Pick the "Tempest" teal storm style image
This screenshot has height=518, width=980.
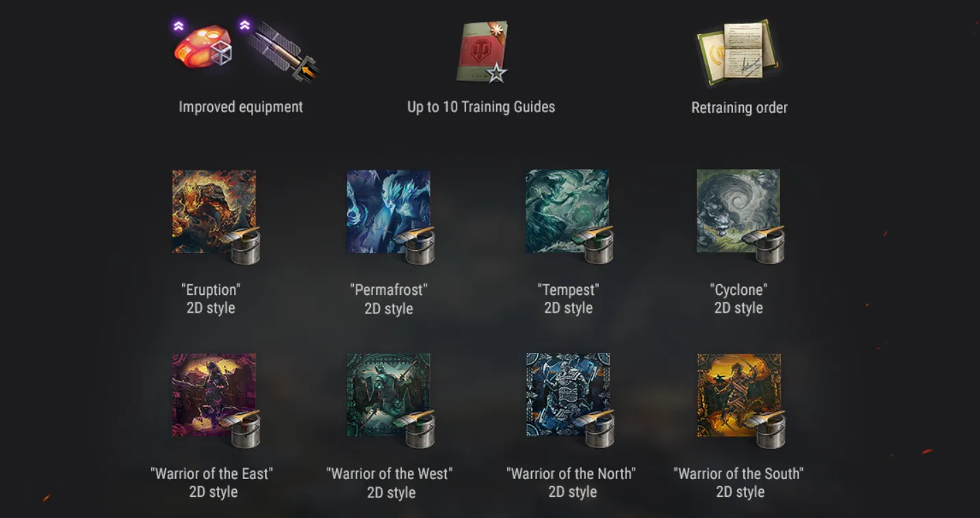tap(567, 211)
